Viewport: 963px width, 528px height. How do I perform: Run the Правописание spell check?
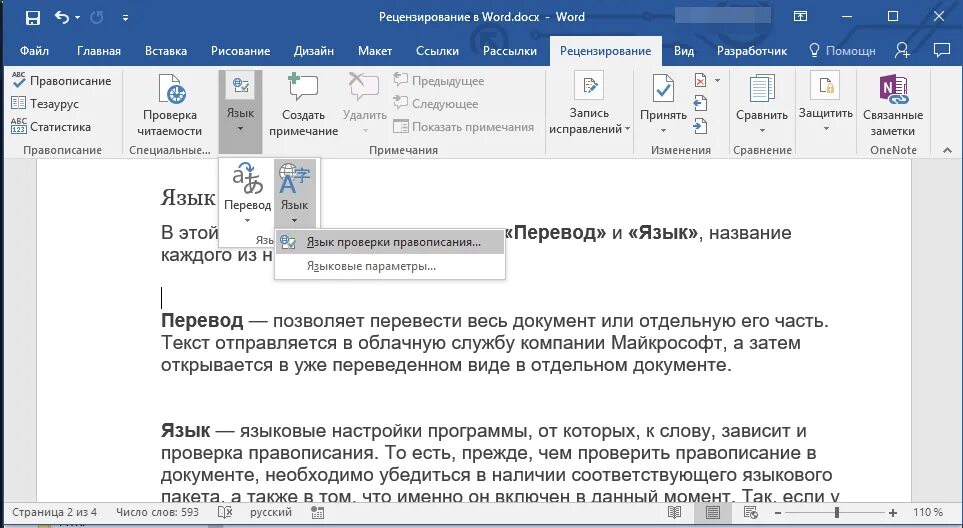click(61, 80)
